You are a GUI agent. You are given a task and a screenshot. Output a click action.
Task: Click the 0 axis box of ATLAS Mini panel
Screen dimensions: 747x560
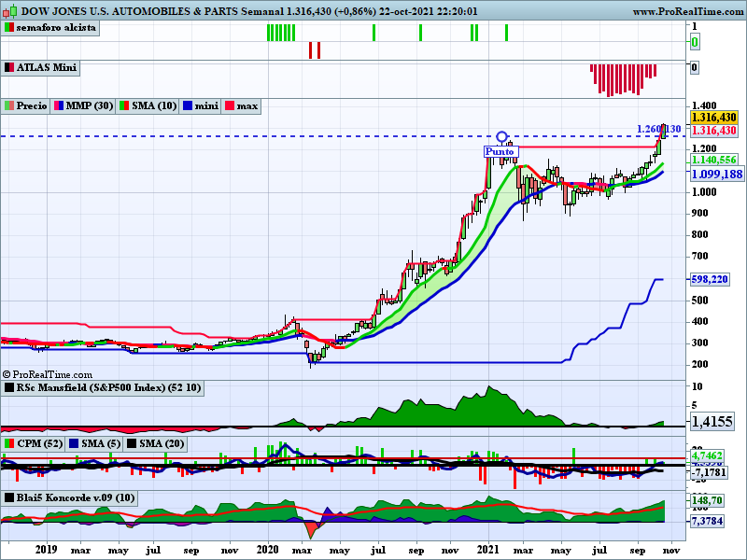(694, 67)
